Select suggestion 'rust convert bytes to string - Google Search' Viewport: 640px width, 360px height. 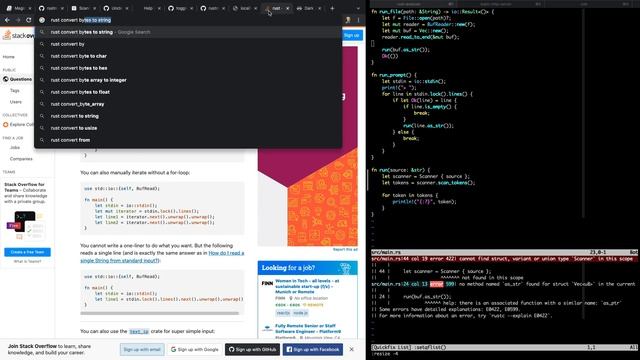point(188,32)
